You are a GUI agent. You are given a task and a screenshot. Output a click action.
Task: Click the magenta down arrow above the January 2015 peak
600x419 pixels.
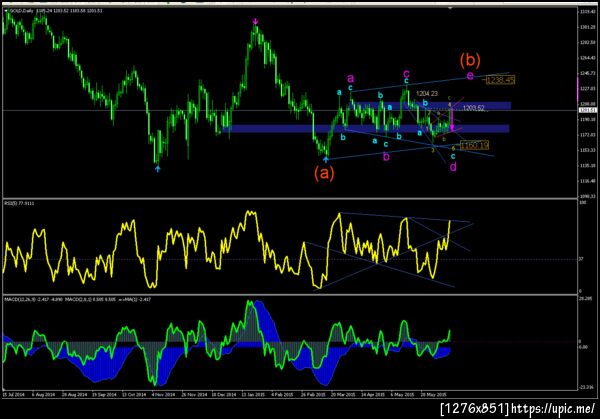(255, 21)
